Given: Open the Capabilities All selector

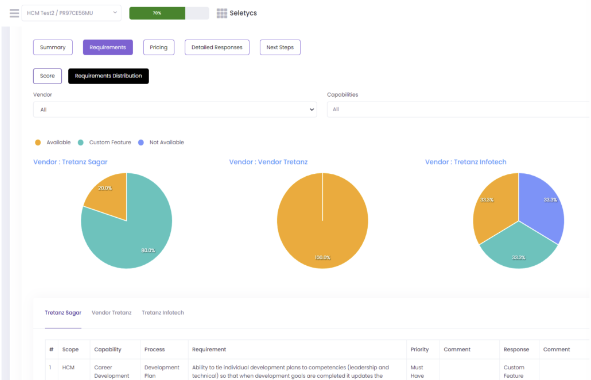Looking at the screenshot, I should click(458, 110).
